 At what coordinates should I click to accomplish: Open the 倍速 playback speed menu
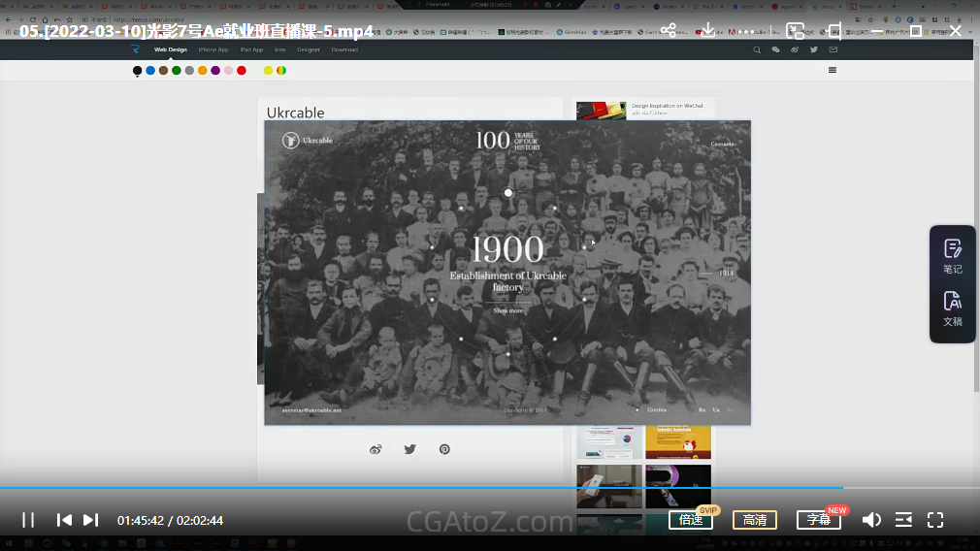coord(691,520)
